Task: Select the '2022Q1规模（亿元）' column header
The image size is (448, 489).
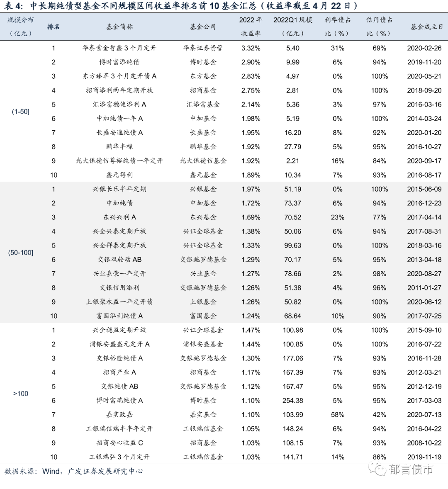Action: pyautogui.click(x=292, y=27)
